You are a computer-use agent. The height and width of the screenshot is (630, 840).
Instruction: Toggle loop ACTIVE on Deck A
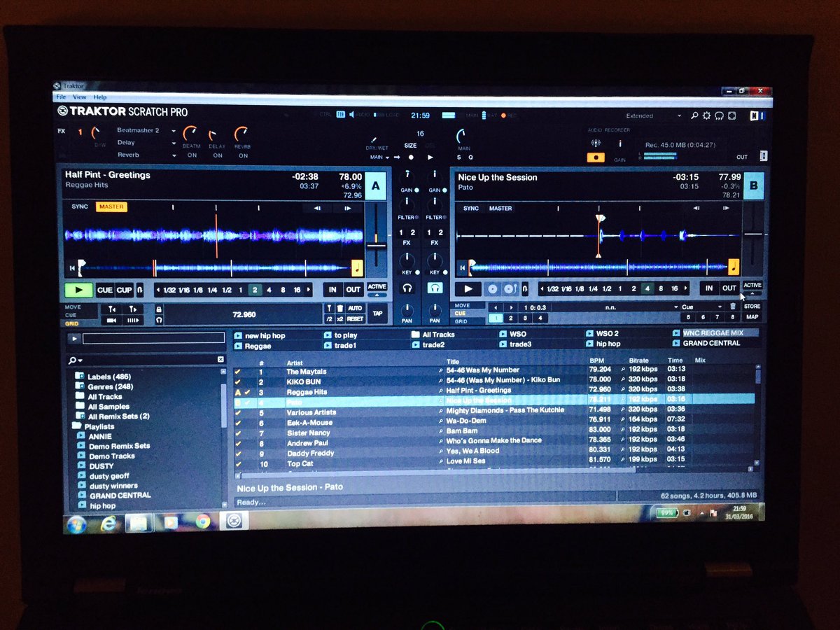point(377,287)
